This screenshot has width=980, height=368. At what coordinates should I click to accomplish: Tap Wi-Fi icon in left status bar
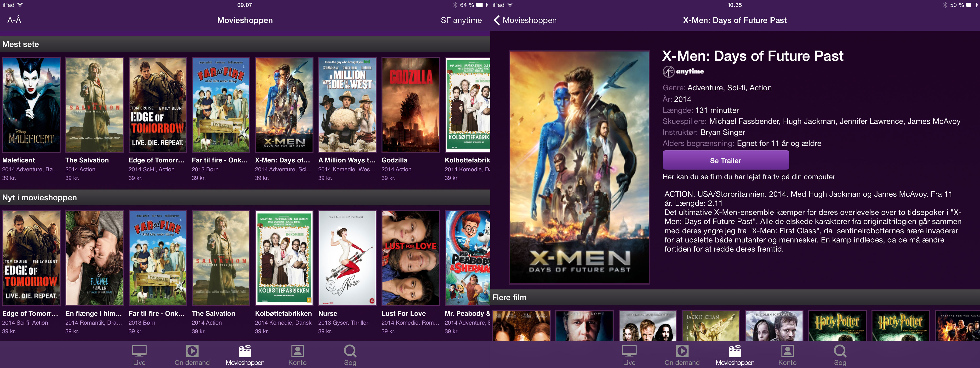[20, 5]
